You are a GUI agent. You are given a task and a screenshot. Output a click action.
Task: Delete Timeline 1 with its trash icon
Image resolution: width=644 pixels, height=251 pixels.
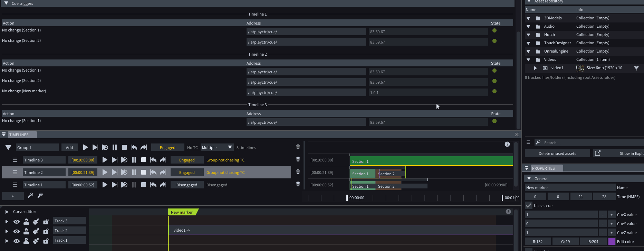pos(298,184)
